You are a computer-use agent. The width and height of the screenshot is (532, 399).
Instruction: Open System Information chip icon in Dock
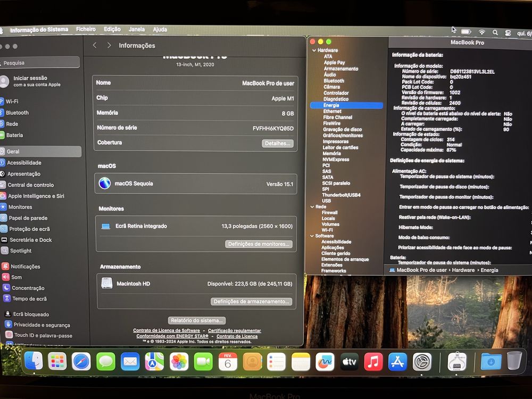coord(457,362)
